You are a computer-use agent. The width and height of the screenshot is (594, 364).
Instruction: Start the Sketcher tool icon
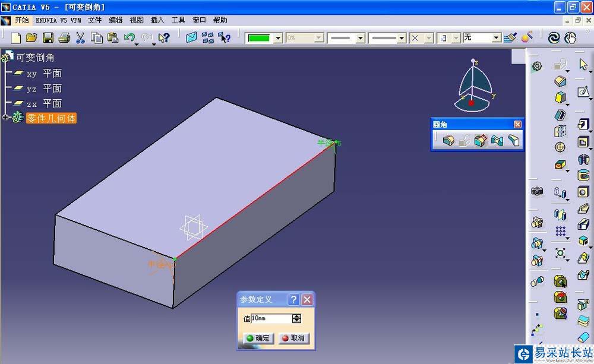(x=583, y=91)
